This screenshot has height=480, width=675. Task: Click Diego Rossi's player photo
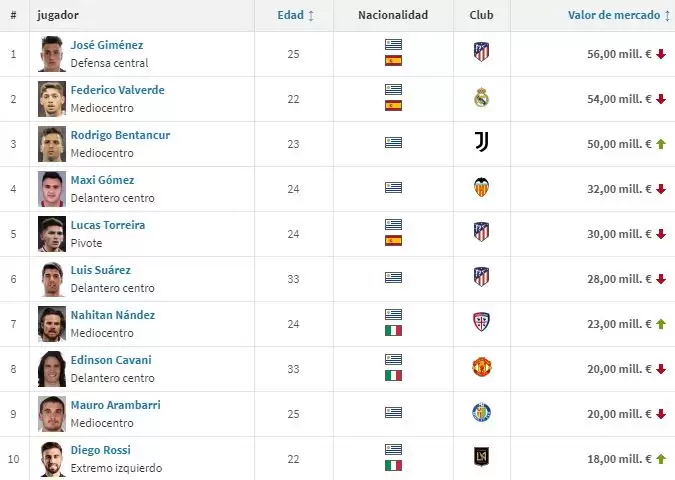(x=51, y=457)
